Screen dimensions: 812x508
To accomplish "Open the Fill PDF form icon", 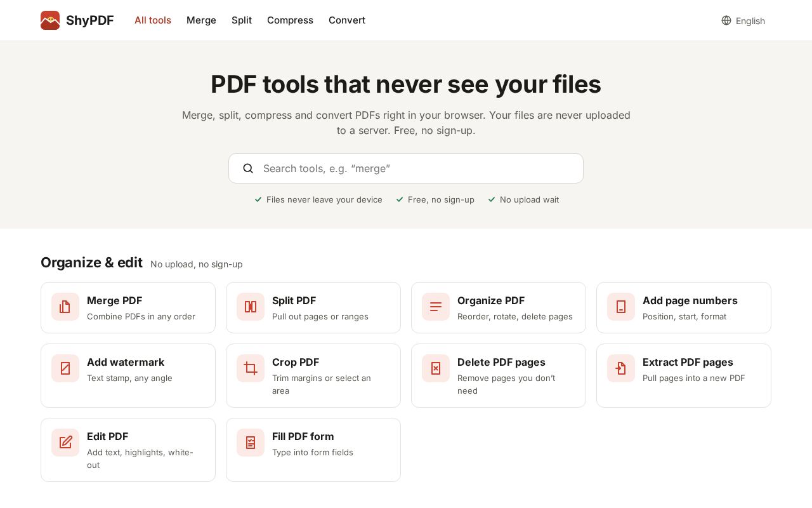I will [251, 443].
